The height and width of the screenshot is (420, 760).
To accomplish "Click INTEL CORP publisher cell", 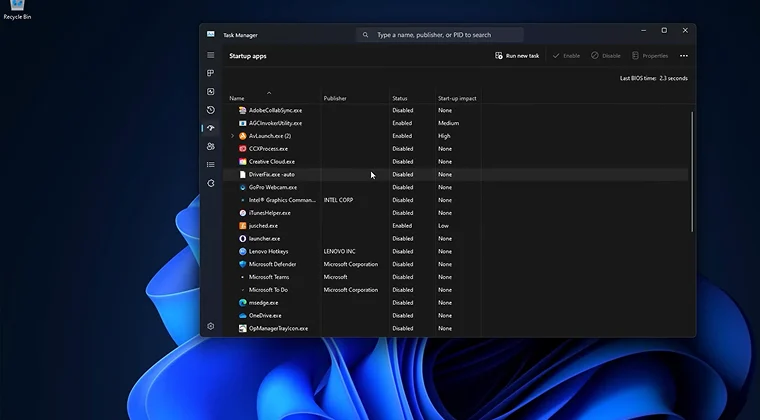I will 338,200.
